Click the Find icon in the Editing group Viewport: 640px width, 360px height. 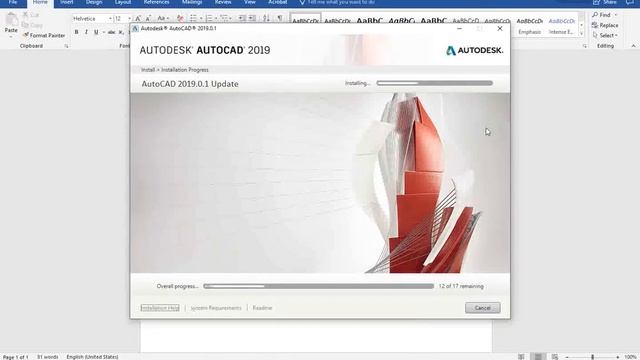coord(595,15)
